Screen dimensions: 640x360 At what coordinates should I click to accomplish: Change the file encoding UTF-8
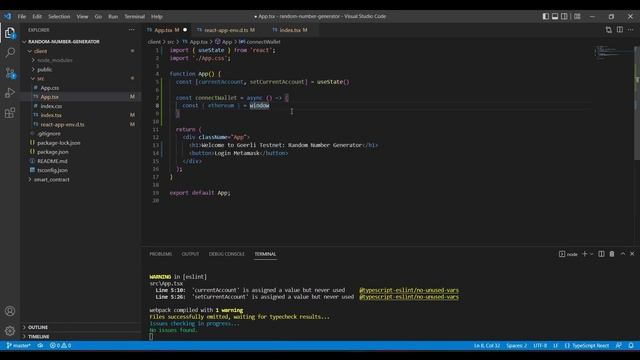(540, 345)
